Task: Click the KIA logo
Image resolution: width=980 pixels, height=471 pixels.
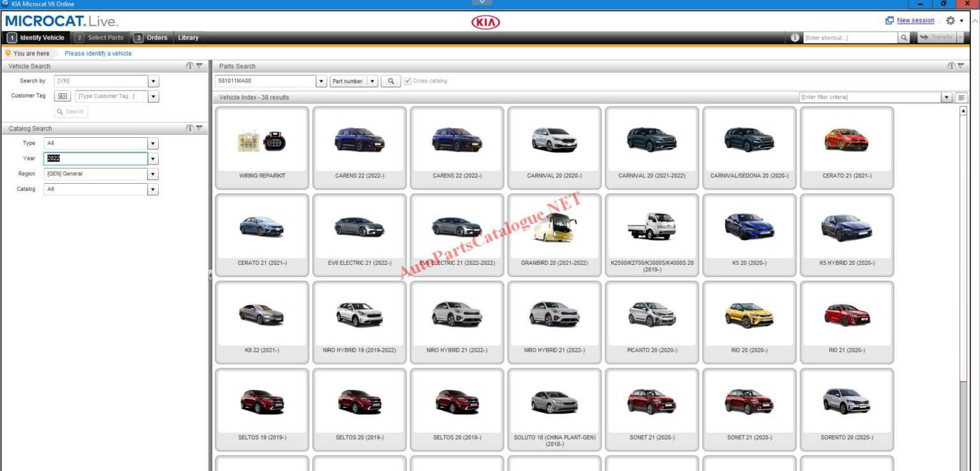Action: tap(486, 22)
